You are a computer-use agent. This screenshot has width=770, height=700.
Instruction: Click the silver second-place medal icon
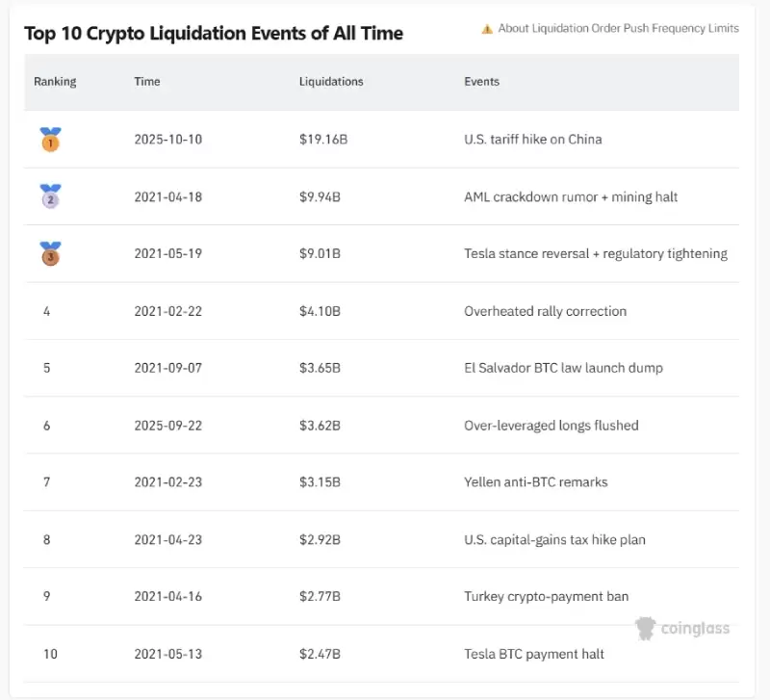[x=50, y=196]
